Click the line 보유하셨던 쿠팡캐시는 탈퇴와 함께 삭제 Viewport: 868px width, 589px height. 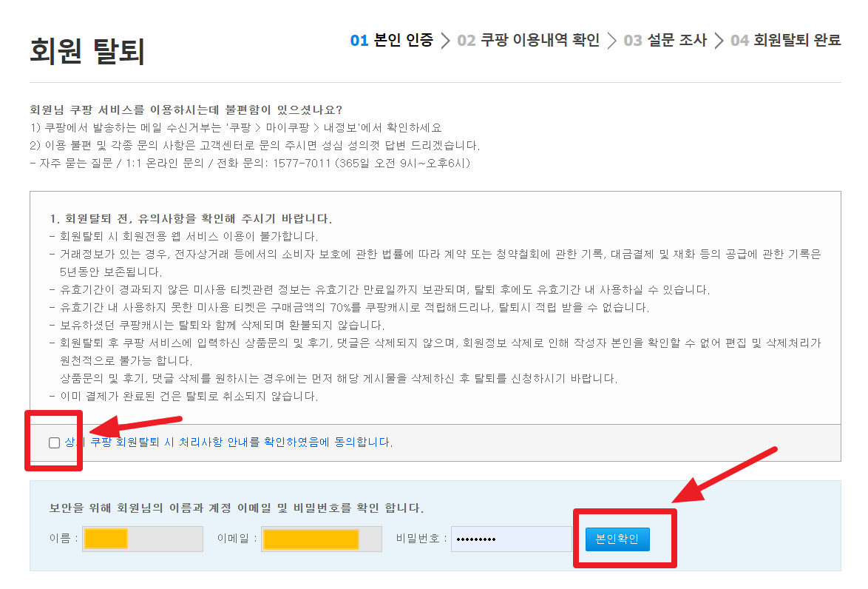pyautogui.click(x=217, y=325)
